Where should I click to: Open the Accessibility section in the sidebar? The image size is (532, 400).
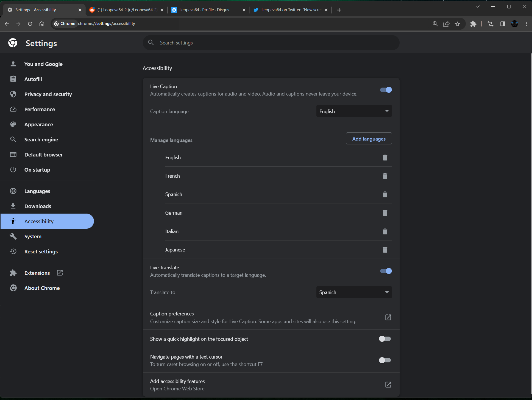coord(38,221)
